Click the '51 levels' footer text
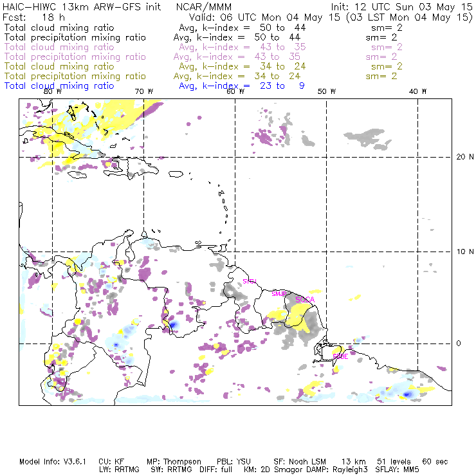 394,462
